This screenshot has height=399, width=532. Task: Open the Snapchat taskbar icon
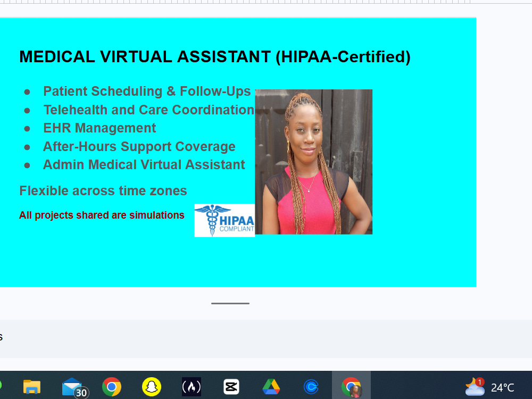151,387
